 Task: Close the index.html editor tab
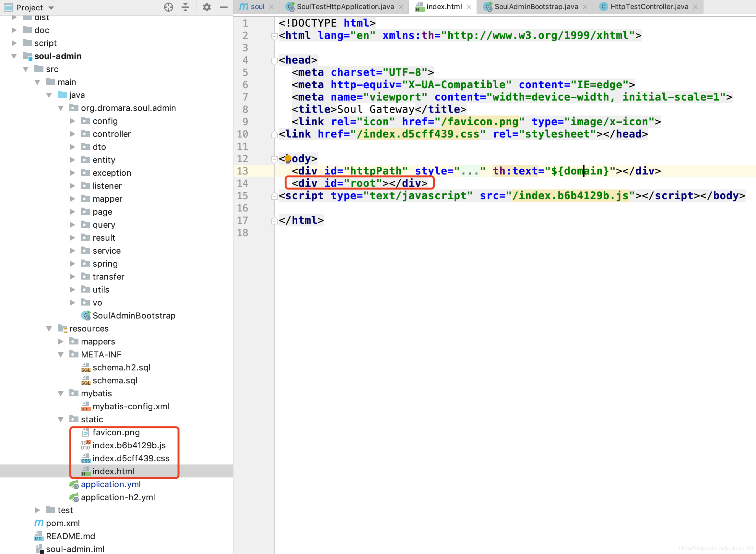[x=469, y=7]
